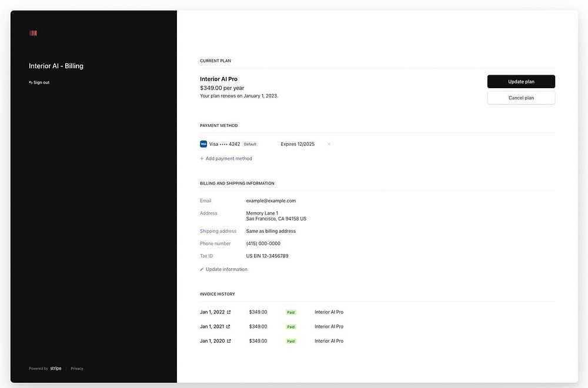This screenshot has width=588, height=388.
Task: Click Paid badge for the 2020 invoice
Action: (290, 341)
